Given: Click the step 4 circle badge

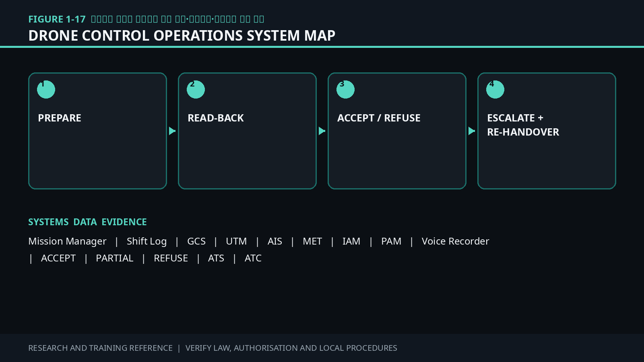Looking at the screenshot, I should pos(495,89).
